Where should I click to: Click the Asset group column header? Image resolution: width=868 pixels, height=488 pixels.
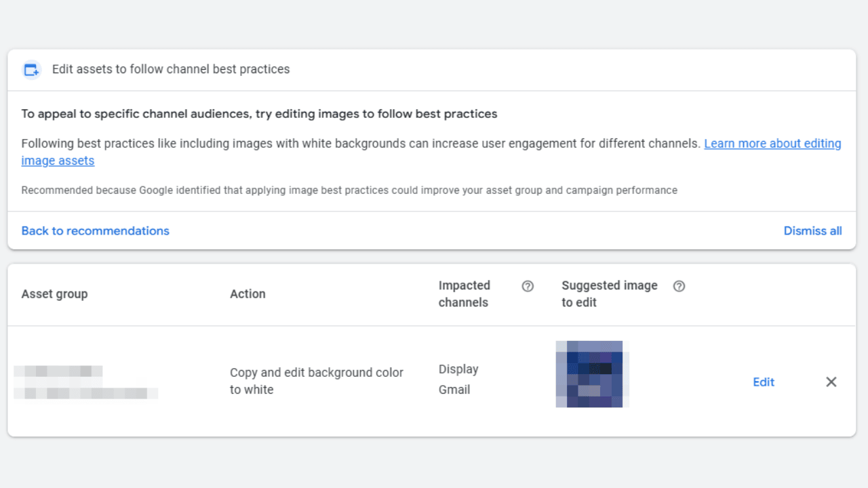54,293
